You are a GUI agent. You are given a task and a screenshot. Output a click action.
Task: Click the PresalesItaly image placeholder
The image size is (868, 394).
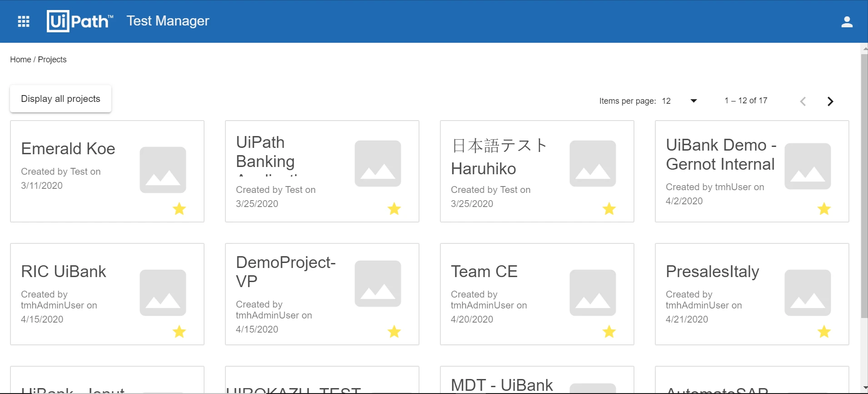(808, 293)
